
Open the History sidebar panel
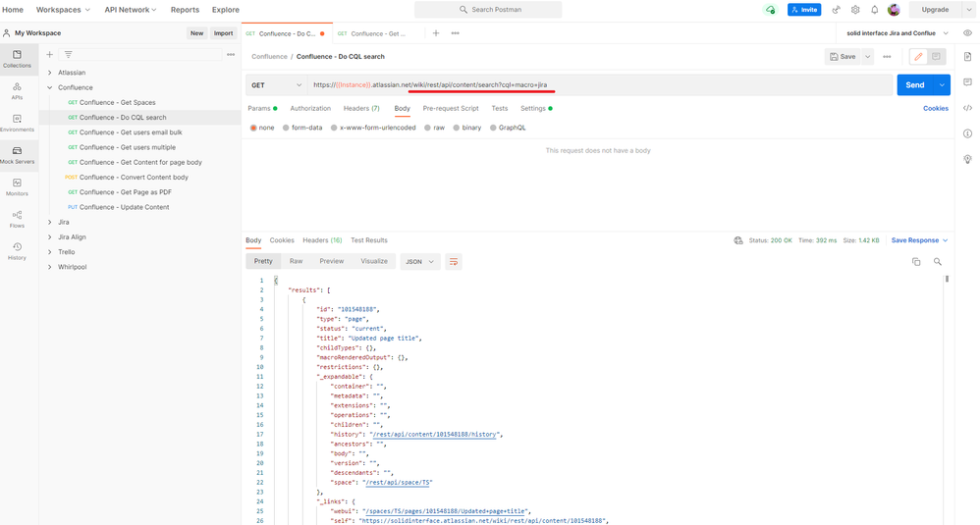tap(17, 251)
